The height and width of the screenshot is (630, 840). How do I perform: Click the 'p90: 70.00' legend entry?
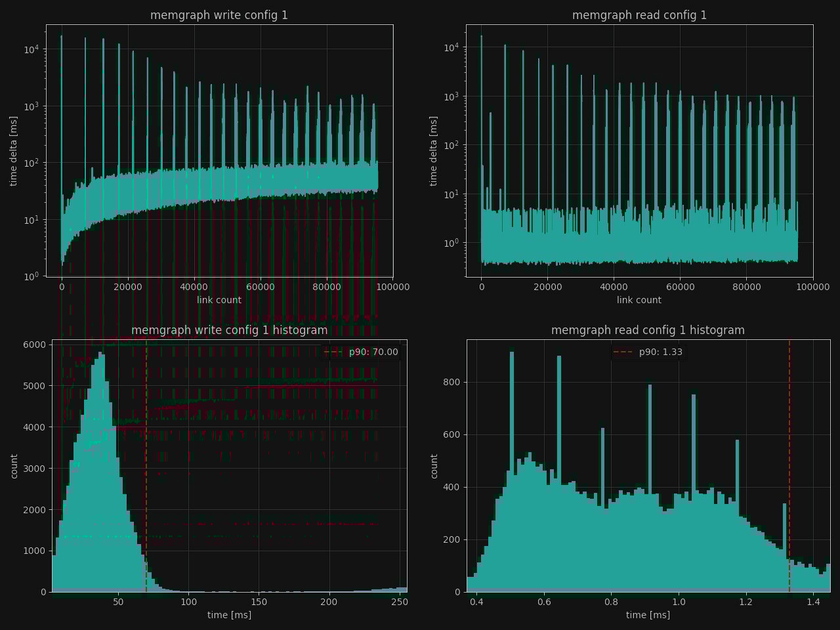tap(362, 352)
